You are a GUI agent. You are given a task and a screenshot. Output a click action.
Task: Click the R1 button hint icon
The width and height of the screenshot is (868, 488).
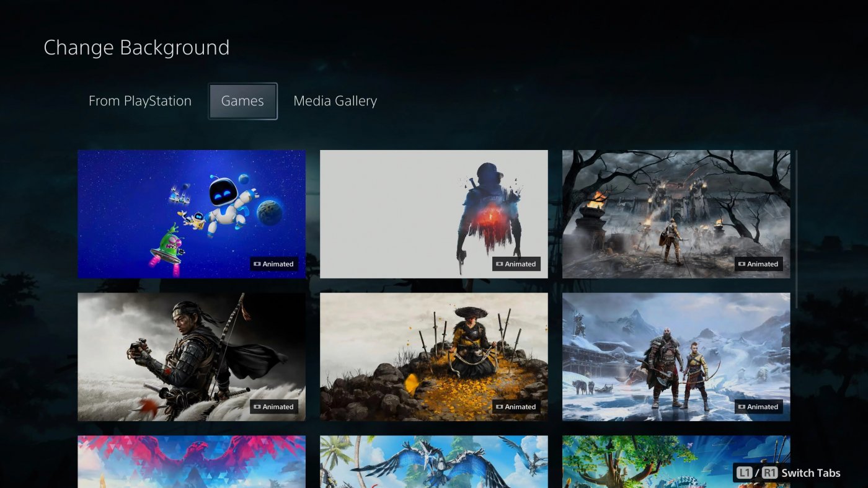(769, 473)
